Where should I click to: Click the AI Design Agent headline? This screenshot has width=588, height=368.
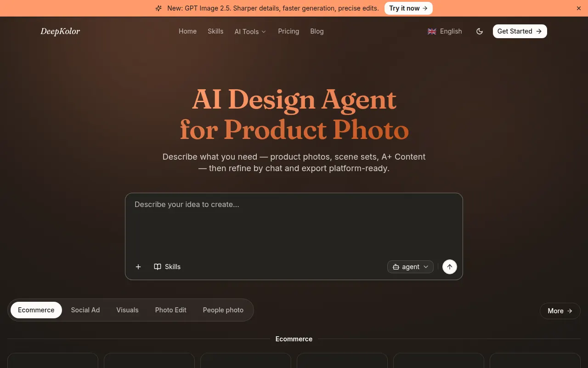294,114
